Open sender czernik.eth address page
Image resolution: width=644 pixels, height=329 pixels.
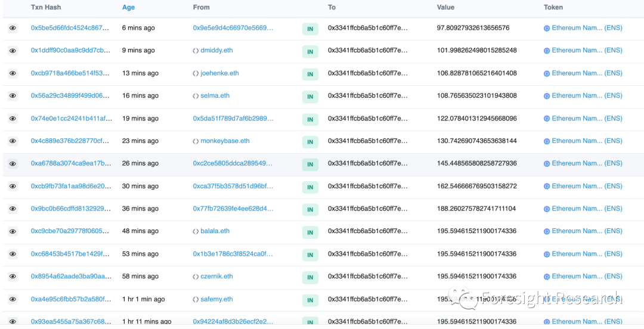(x=216, y=276)
